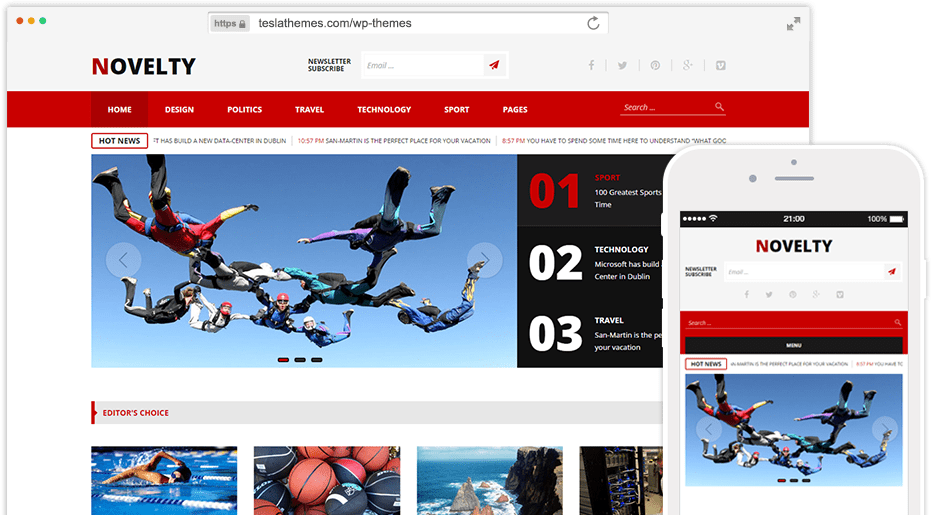Select third slider pagination dot on desktop
Image resolution: width=931 pixels, height=515 pixels.
(x=316, y=360)
